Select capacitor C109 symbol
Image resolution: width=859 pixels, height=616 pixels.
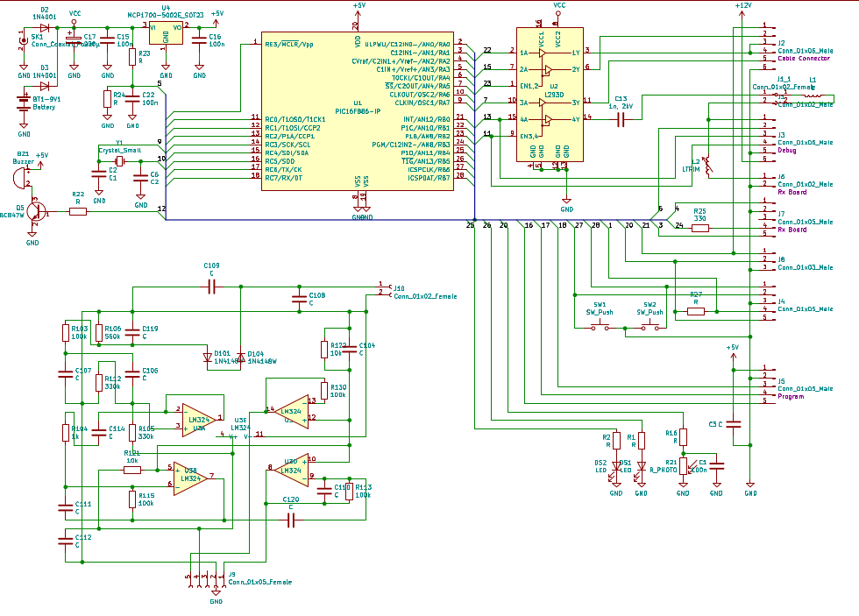[x=211, y=287]
